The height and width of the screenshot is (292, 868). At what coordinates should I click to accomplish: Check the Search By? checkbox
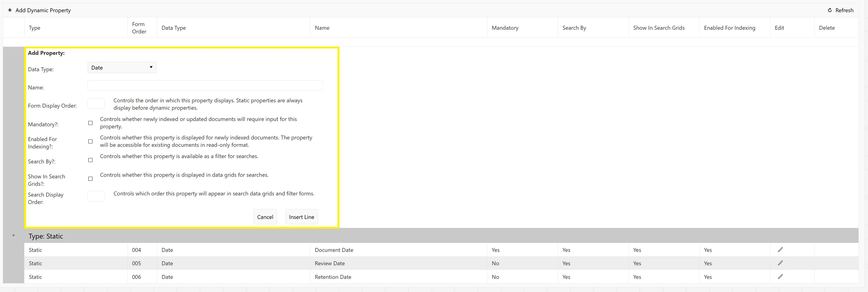[90, 160]
